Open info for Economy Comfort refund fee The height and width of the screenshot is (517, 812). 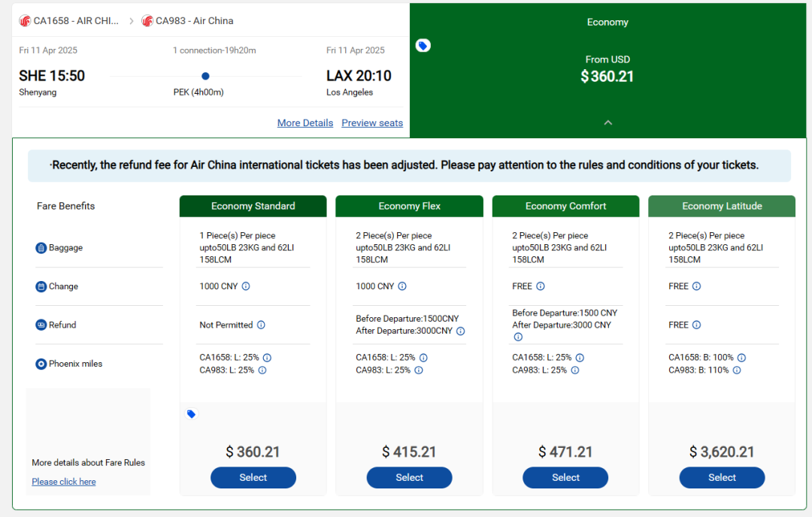(x=518, y=337)
